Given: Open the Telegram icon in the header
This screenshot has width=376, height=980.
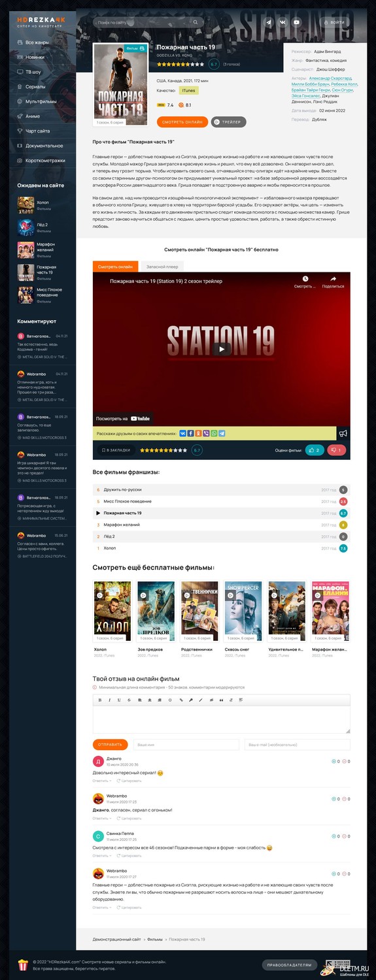Looking at the screenshot, I should [x=267, y=22].
